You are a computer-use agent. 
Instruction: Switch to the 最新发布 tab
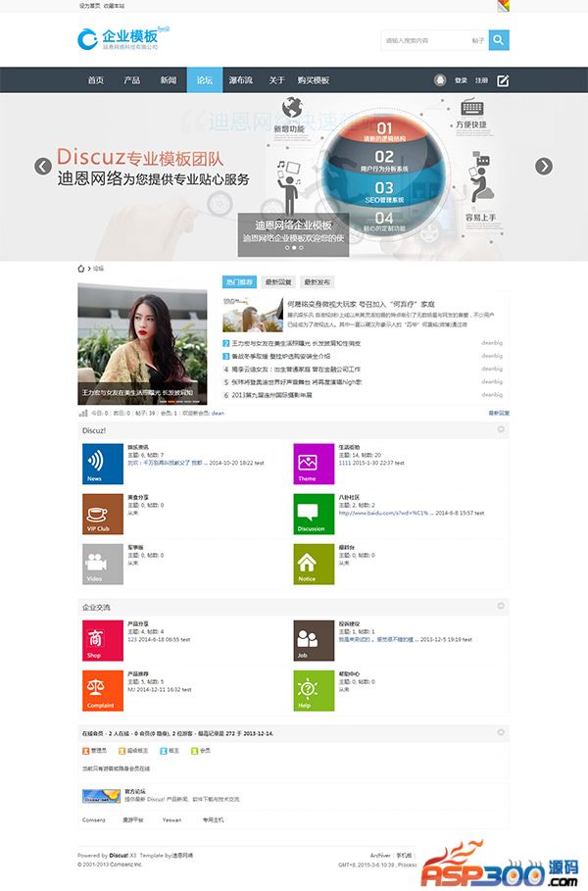(317, 282)
